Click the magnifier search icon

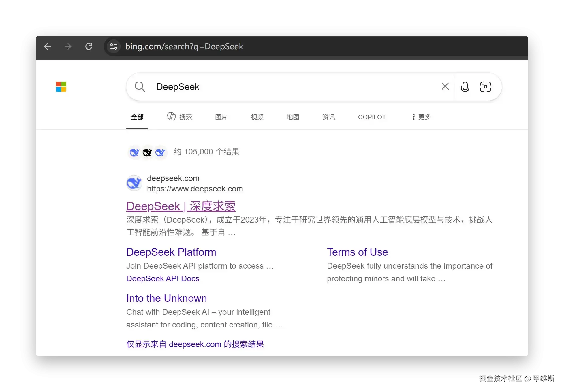[x=140, y=86]
